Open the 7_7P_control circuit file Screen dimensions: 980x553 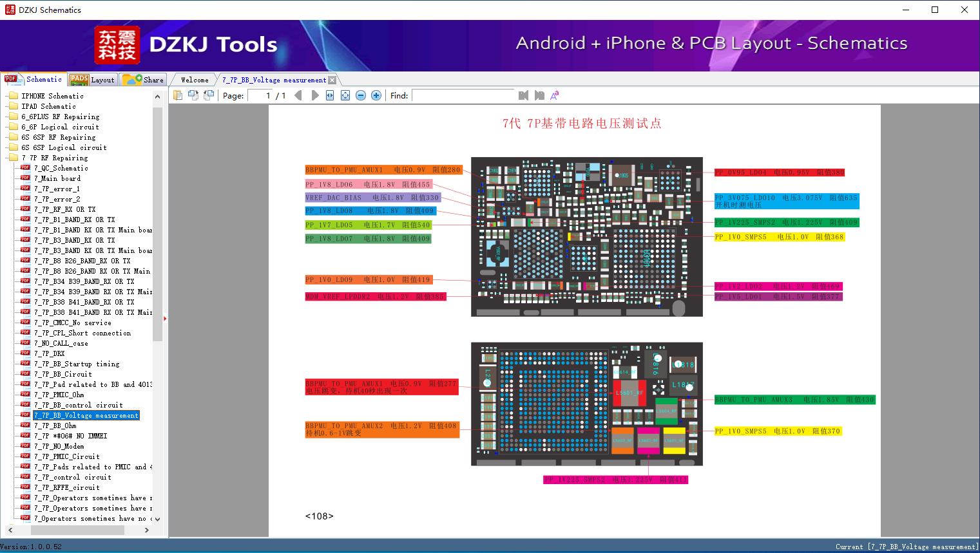pyautogui.click(x=72, y=477)
